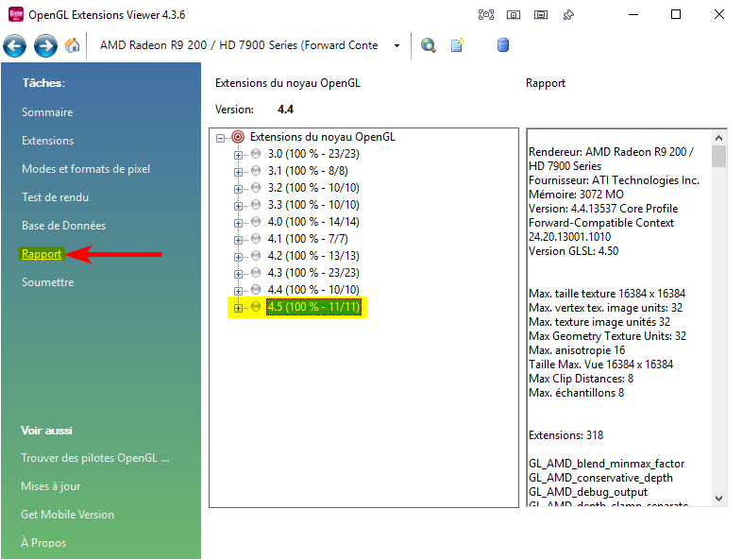Expand the 4.5 (100 % - 11/11) node

point(238,307)
